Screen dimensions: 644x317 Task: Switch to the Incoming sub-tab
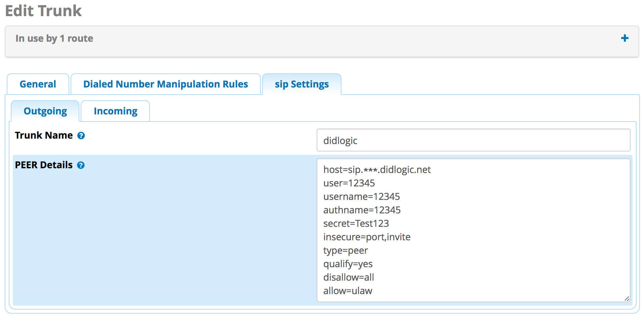[115, 111]
